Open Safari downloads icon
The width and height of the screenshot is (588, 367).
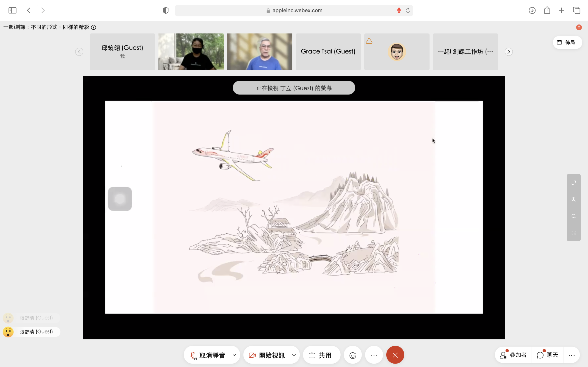pyautogui.click(x=532, y=11)
